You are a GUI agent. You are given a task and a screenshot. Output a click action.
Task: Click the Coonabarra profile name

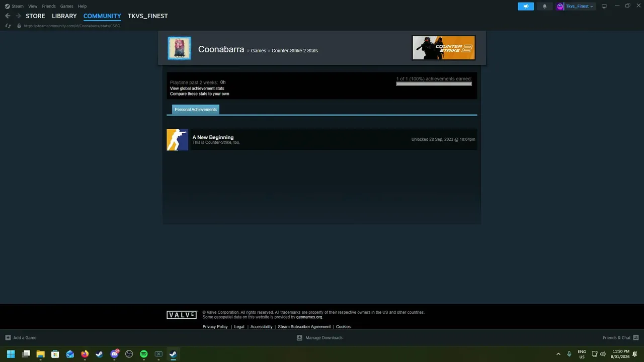[x=221, y=49]
